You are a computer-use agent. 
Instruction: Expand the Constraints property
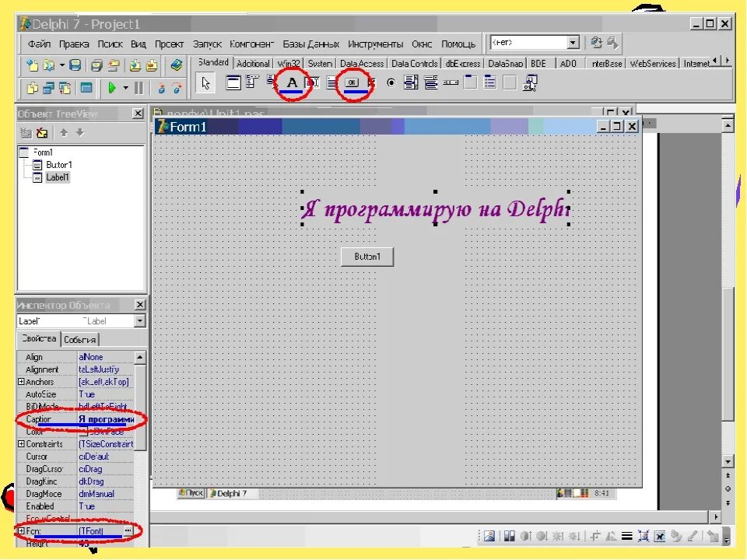point(21,444)
